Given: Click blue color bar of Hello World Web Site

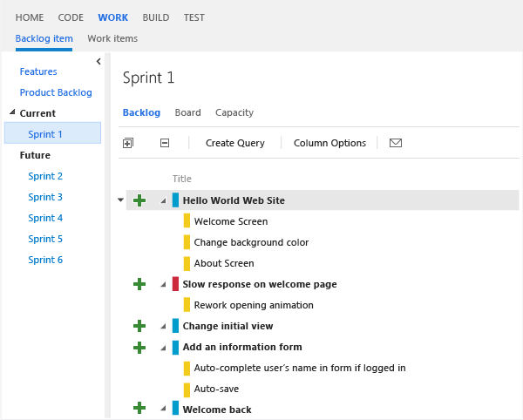Looking at the screenshot, I should [175, 200].
